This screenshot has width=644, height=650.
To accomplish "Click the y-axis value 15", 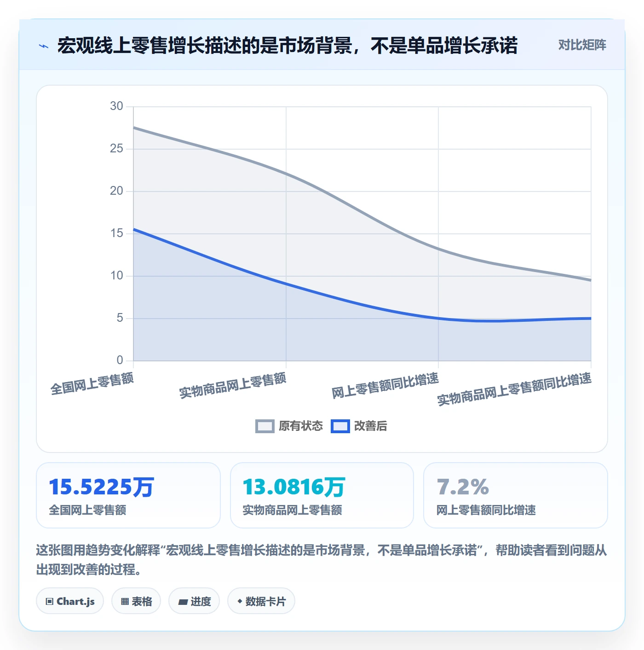I will pos(116,233).
